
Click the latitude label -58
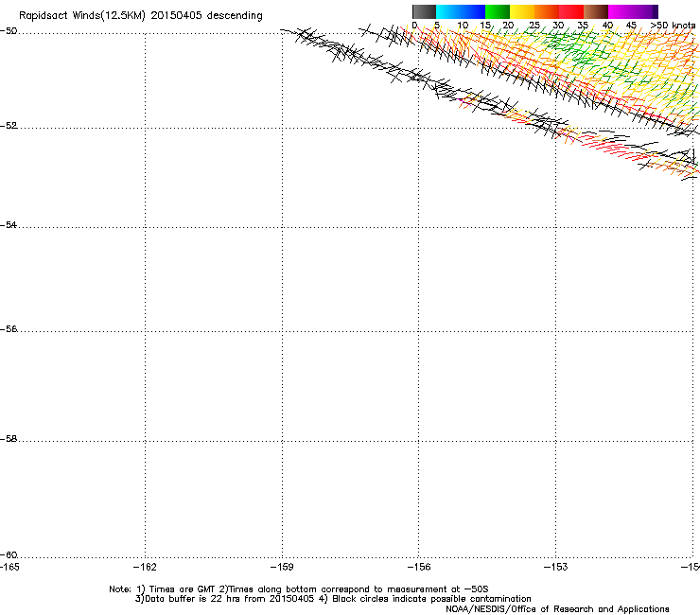[x=9, y=439]
